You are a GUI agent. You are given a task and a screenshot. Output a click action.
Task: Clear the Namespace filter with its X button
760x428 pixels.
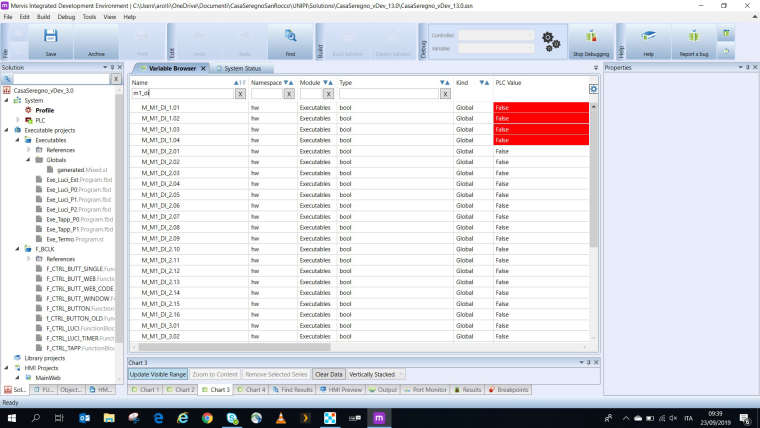[x=289, y=94]
